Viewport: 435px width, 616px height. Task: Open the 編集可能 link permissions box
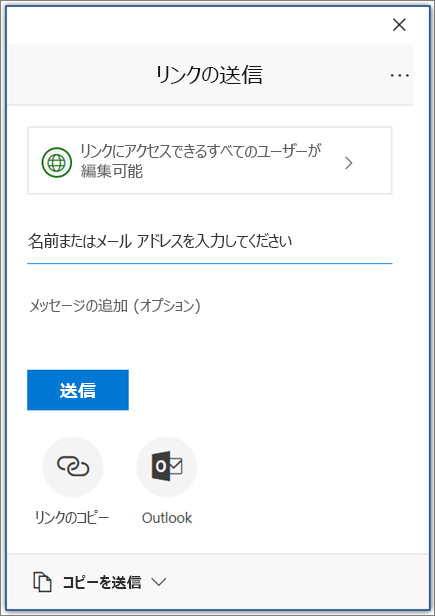coord(210,160)
